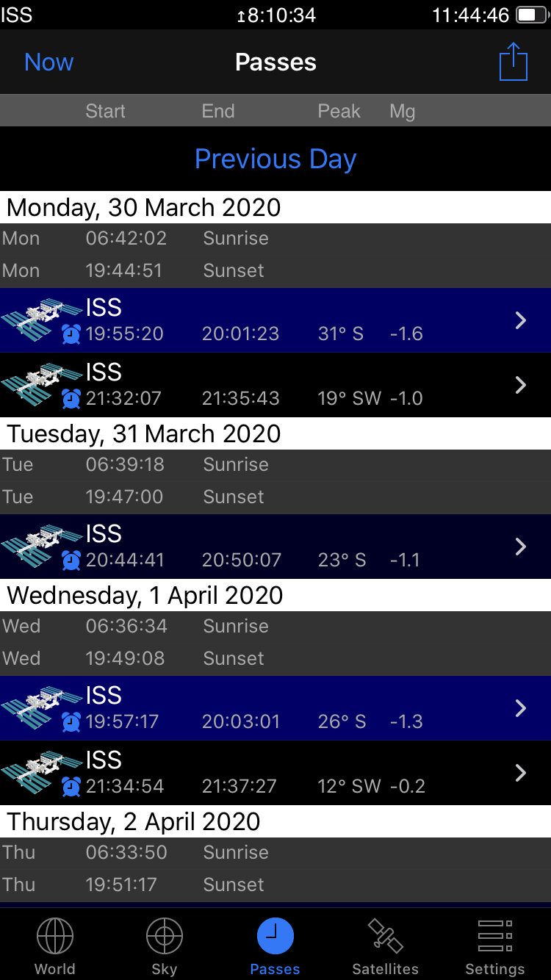This screenshot has width=551, height=980.
Task: Switch to the World tab
Action: click(x=55, y=946)
